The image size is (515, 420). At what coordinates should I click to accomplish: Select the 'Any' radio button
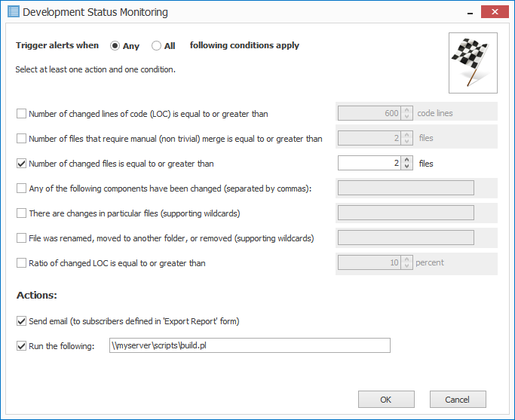point(115,46)
